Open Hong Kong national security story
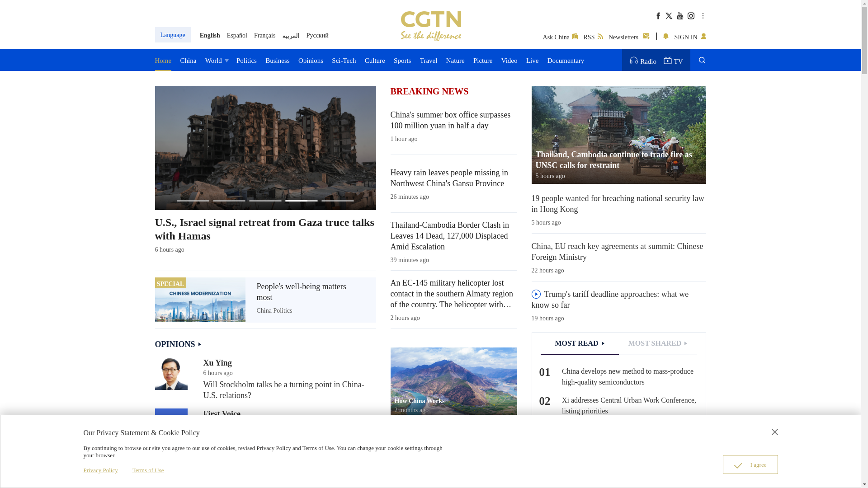868x488 pixels. tap(618, 204)
